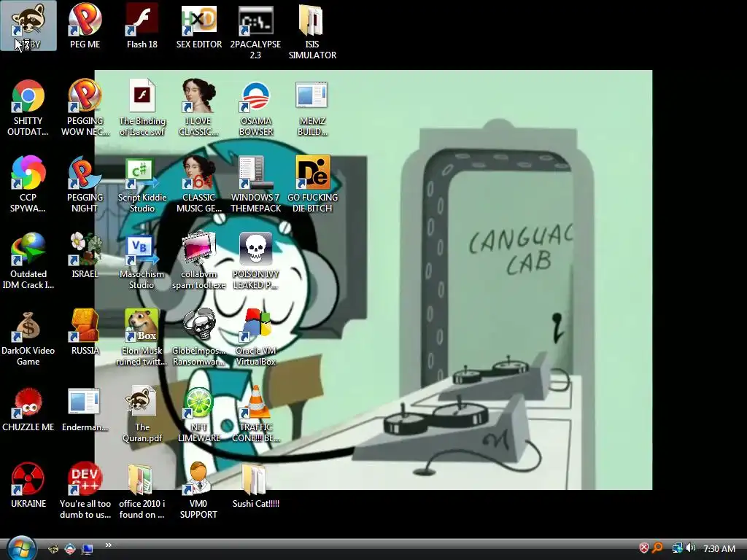
Task: Click Show Desktop quick launch icon
Action: coord(88,549)
